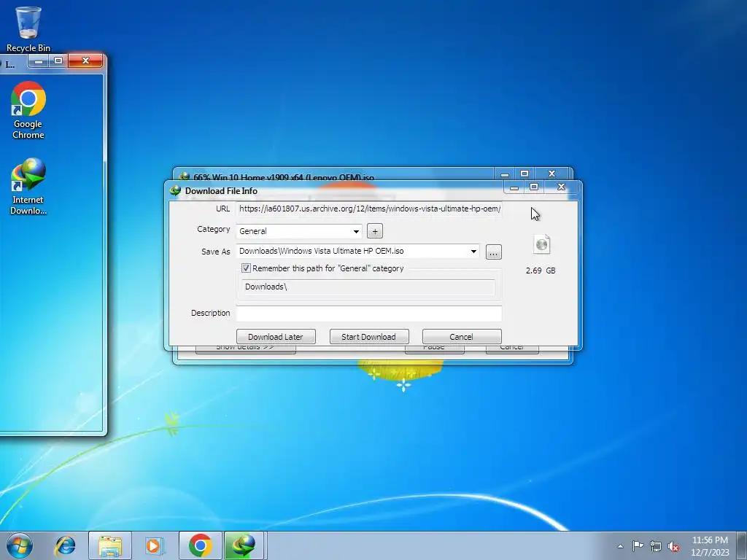
Task: Minimize the 66% Win 10 Home download window
Action: (x=505, y=174)
